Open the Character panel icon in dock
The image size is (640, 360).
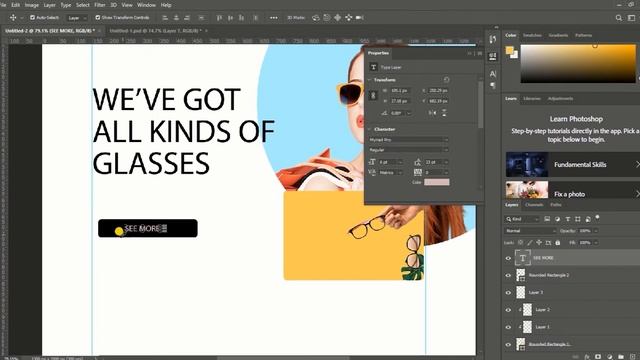pyautogui.click(x=493, y=74)
